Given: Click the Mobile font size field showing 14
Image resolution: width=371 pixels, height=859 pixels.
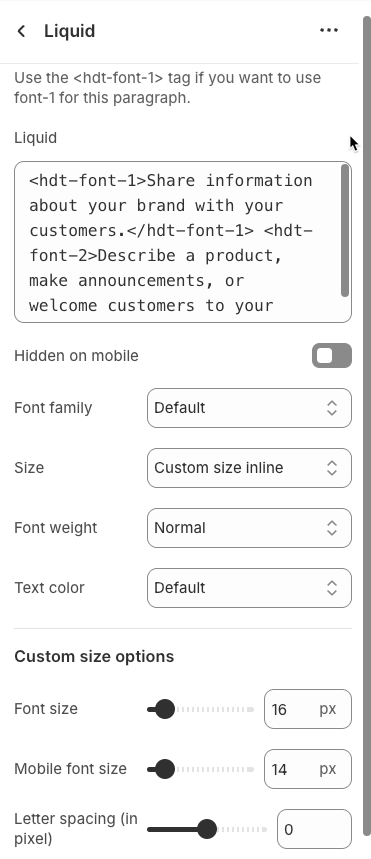Looking at the screenshot, I should tap(307, 769).
